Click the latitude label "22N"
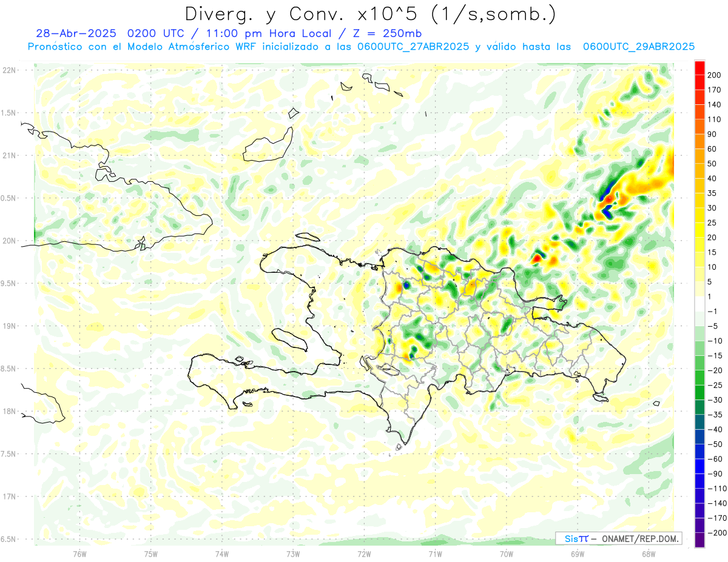The height and width of the screenshot is (562, 728). [x=10, y=70]
